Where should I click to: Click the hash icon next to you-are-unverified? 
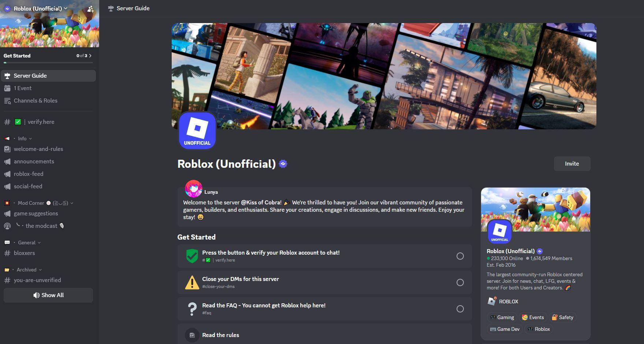pyautogui.click(x=7, y=280)
